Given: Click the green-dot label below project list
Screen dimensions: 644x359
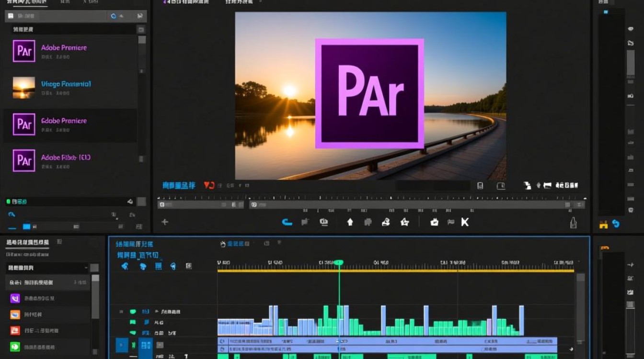Looking at the screenshot, I should coord(16,202).
